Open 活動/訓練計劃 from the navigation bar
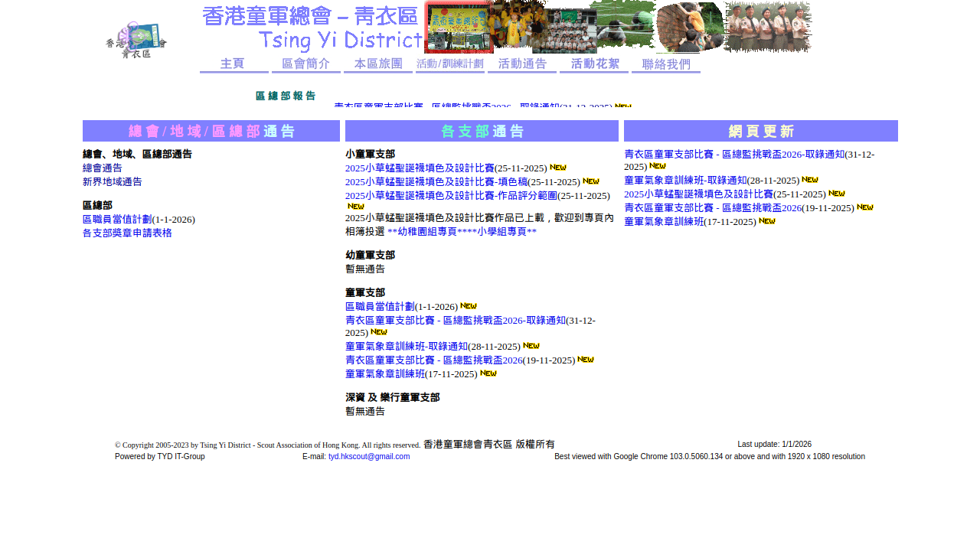The height and width of the screenshot is (551, 980). 449,64
